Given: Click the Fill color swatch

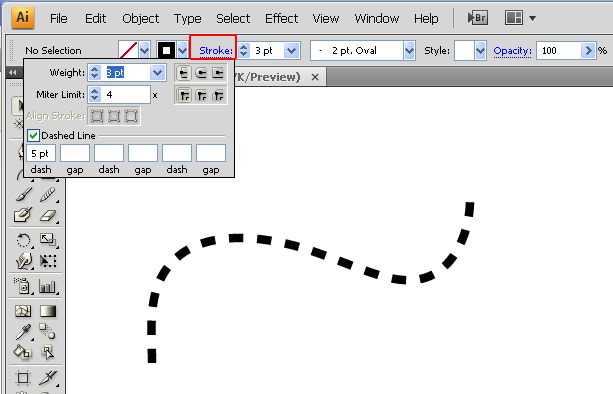Looking at the screenshot, I should pos(129,50).
